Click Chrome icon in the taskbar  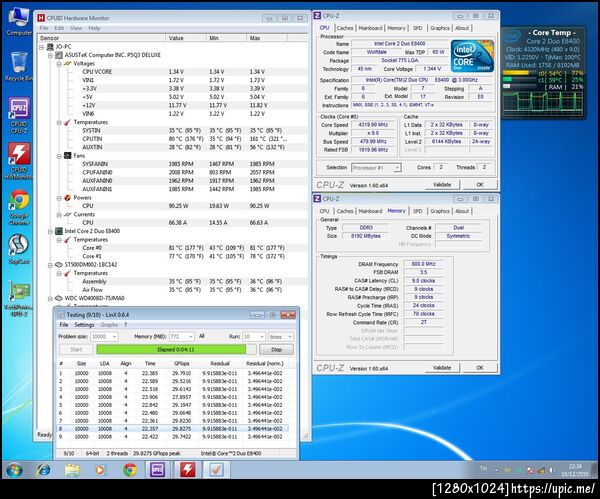[x=130, y=470]
